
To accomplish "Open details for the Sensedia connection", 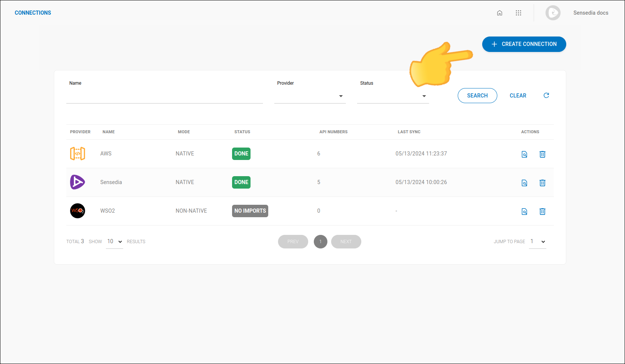I will [x=524, y=183].
